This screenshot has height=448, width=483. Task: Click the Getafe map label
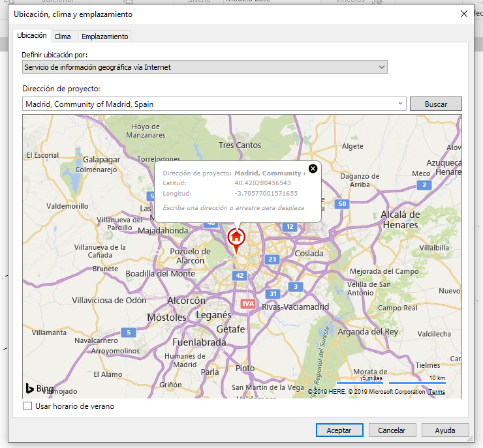(x=230, y=329)
